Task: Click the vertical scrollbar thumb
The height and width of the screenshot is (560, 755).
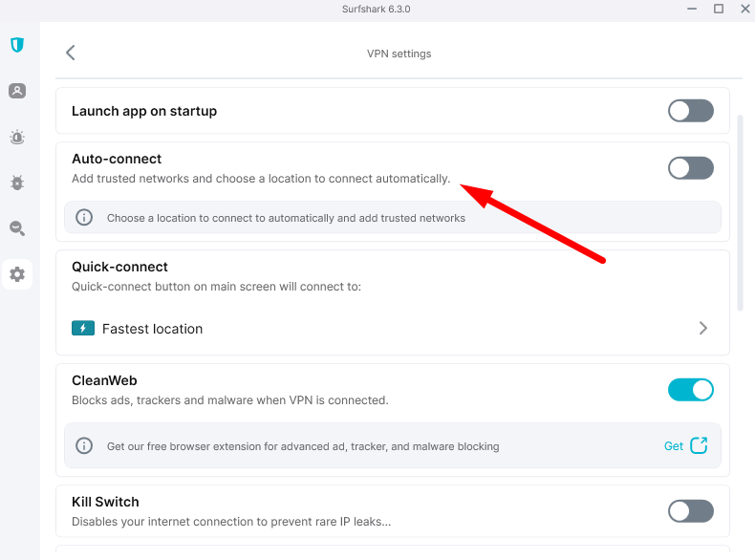Action: click(x=741, y=213)
